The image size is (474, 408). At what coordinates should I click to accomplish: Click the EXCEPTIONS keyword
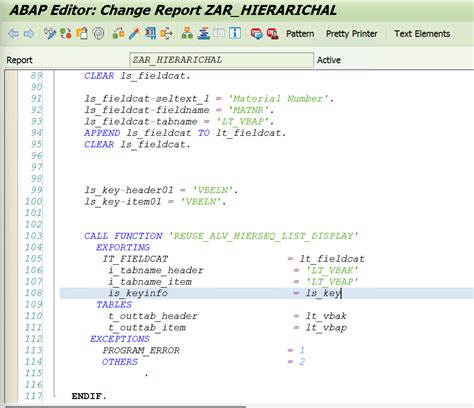coord(120,339)
